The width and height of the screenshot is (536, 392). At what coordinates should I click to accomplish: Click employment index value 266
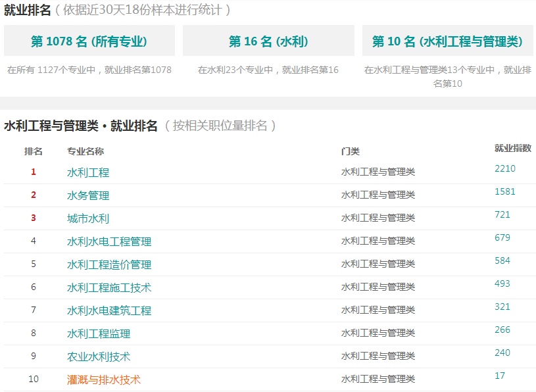pyautogui.click(x=502, y=330)
